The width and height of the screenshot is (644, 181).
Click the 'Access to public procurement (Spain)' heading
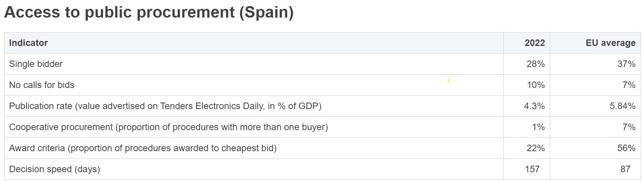point(149,12)
